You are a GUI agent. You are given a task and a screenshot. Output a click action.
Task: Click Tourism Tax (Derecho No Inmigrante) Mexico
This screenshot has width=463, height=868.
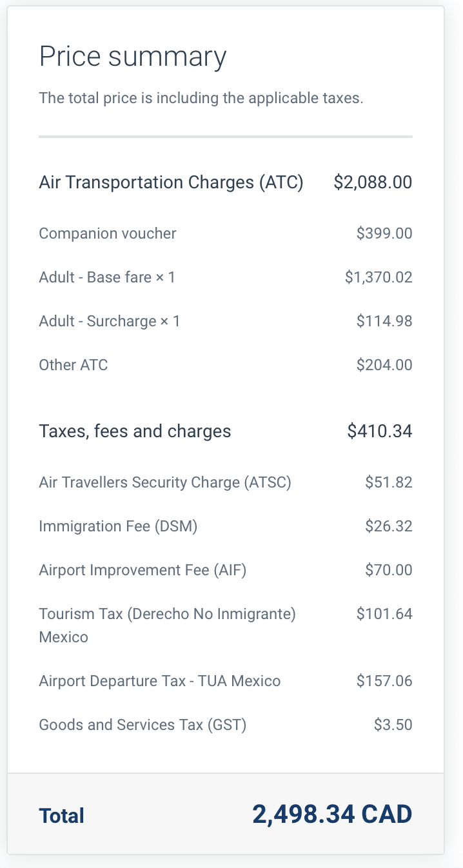167,614
